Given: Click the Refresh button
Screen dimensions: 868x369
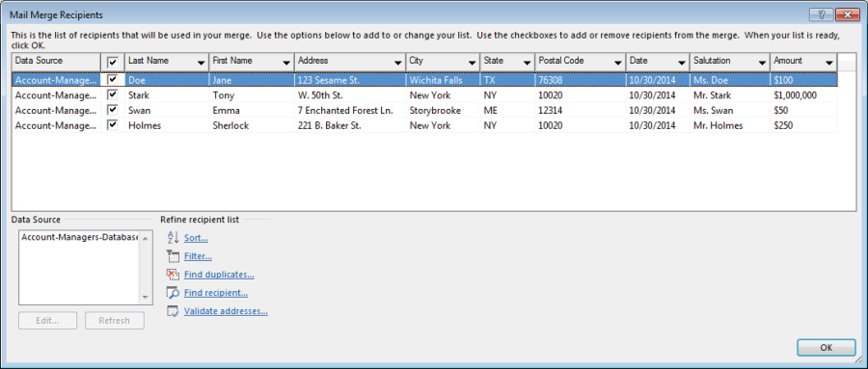Looking at the screenshot, I should (x=115, y=321).
